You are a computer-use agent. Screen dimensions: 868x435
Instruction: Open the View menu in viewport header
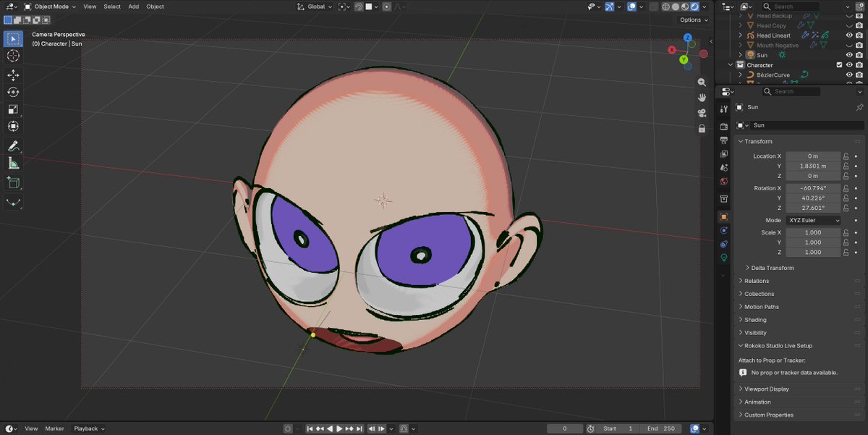pos(90,7)
